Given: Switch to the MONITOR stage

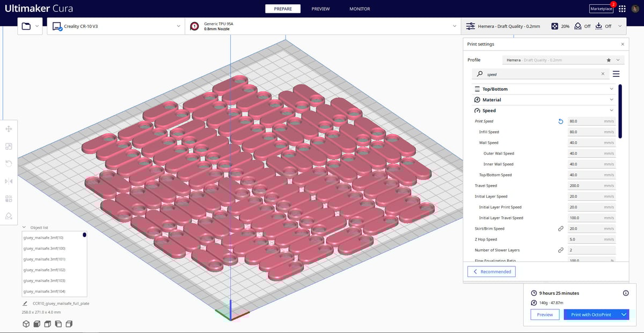Looking at the screenshot, I should click(x=360, y=9).
